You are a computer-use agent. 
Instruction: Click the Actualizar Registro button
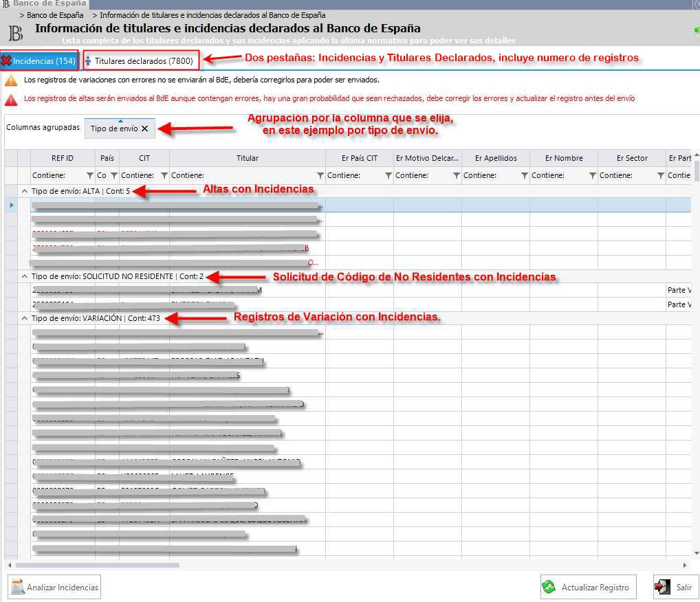[589, 587]
